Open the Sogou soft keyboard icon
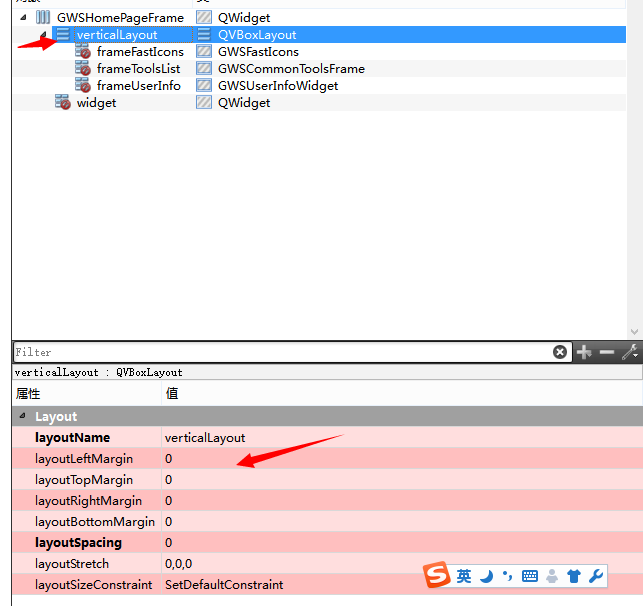 coord(529,576)
